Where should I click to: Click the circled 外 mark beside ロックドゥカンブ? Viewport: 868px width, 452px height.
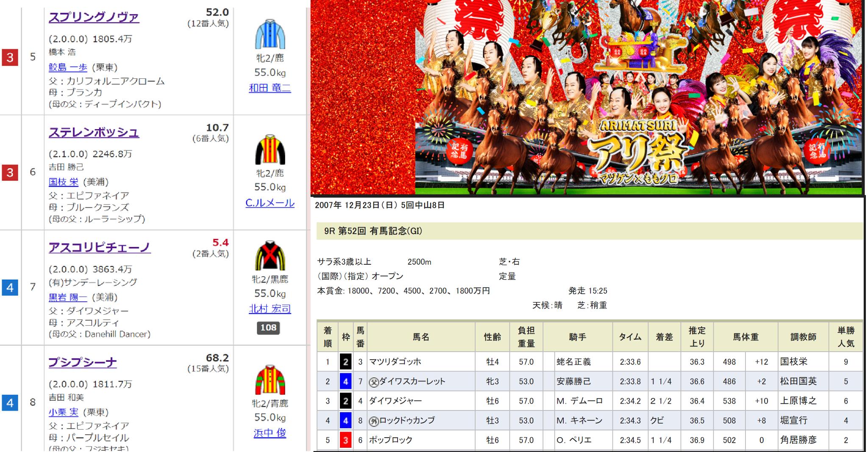coord(373,421)
